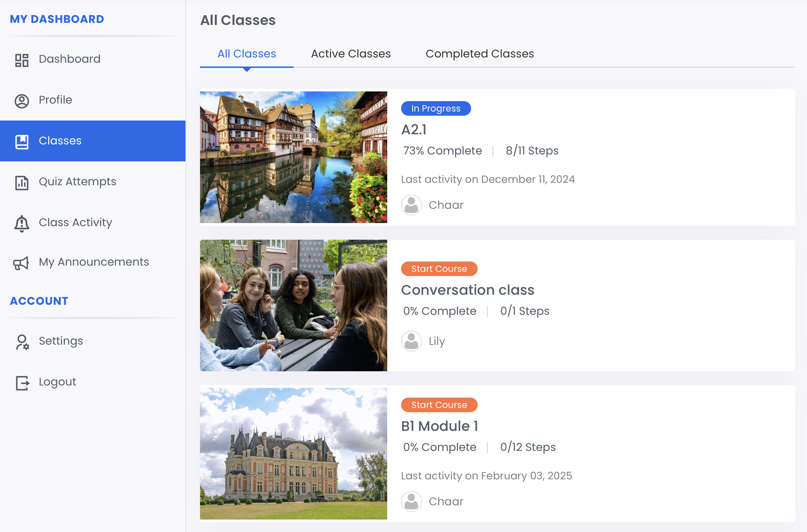Switch to the Active Classes tab
This screenshot has height=532, width=807.
(x=351, y=54)
